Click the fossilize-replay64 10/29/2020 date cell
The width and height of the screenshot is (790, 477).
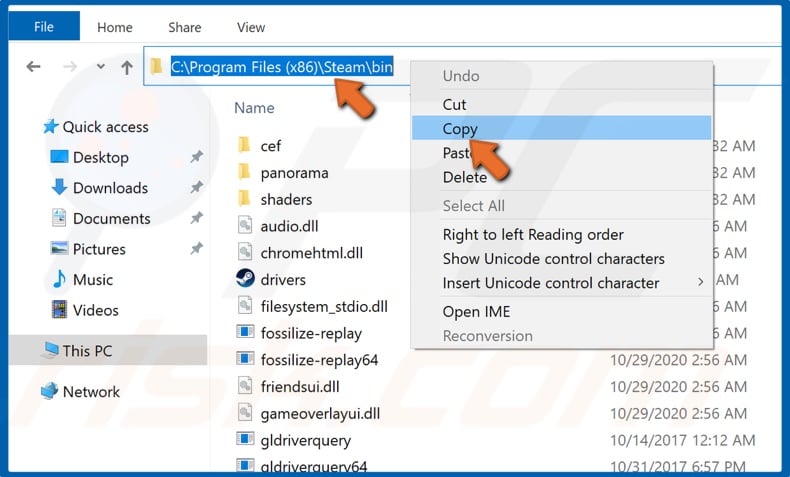point(678,360)
